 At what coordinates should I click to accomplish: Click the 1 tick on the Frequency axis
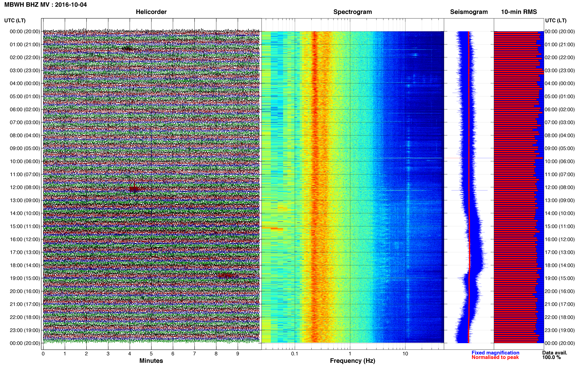(x=350, y=354)
